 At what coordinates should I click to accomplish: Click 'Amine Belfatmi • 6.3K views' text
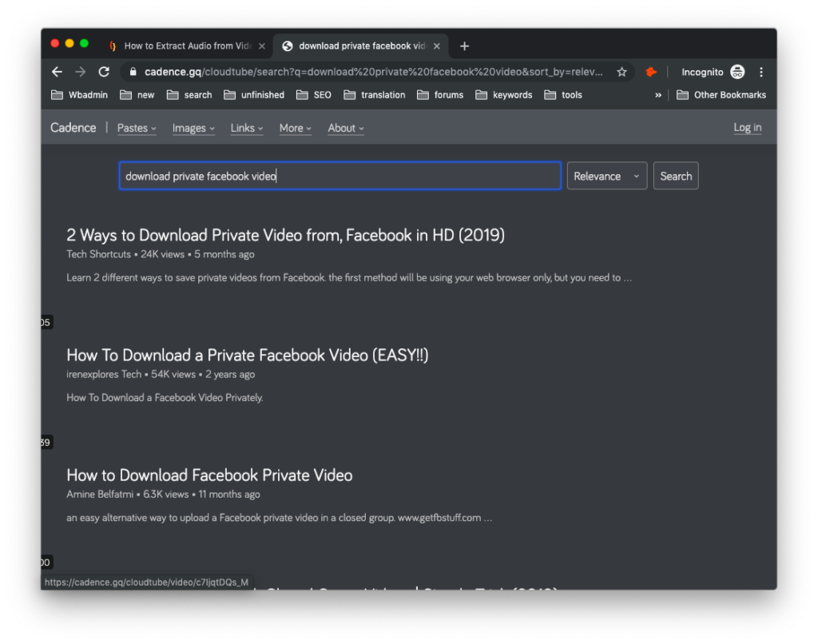point(127,495)
